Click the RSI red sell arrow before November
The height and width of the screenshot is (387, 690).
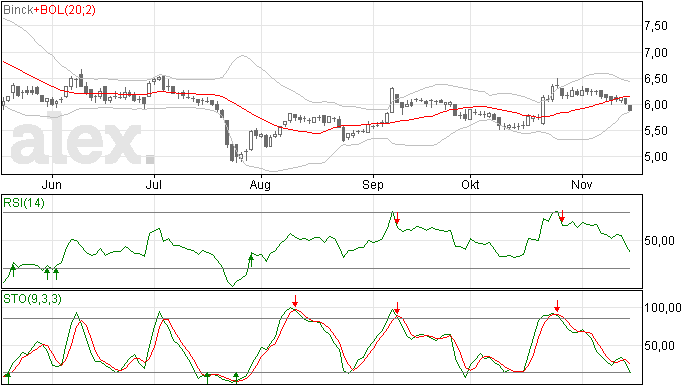[x=562, y=217]
